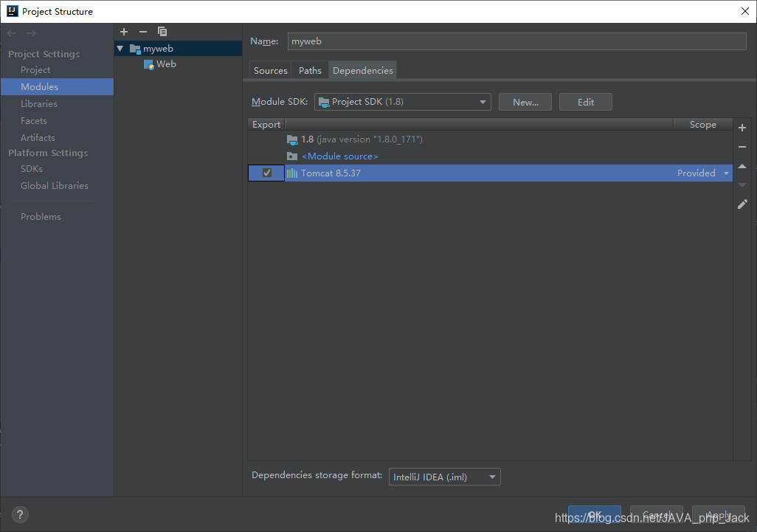Select the 1.8 java version row

pos(490,139)
